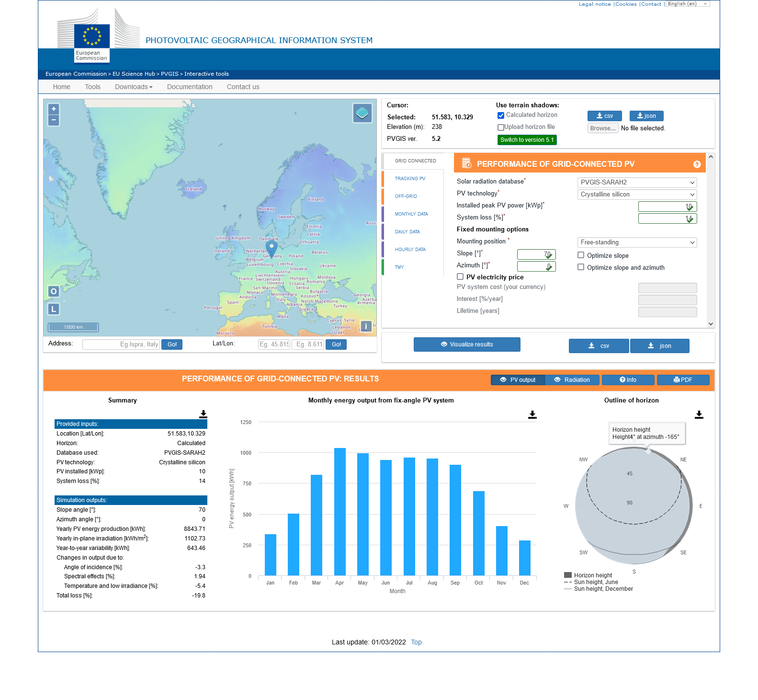Screen dimensions: 758x700
Task: Download the monthly energy output chart
Action: coord(532,414)
